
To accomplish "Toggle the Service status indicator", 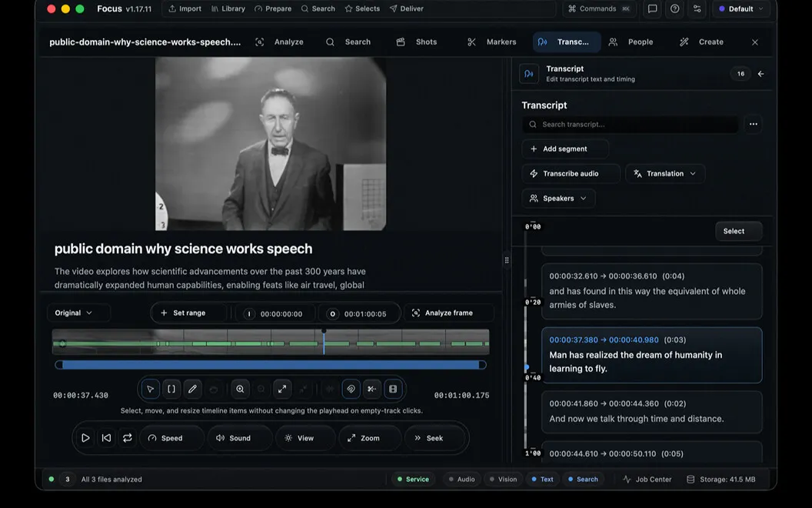I will [x=413, y=480].
